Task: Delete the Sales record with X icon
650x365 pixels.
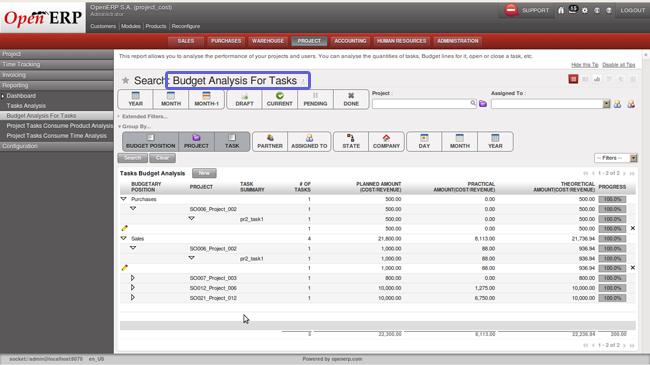Action: coord(633,268)
